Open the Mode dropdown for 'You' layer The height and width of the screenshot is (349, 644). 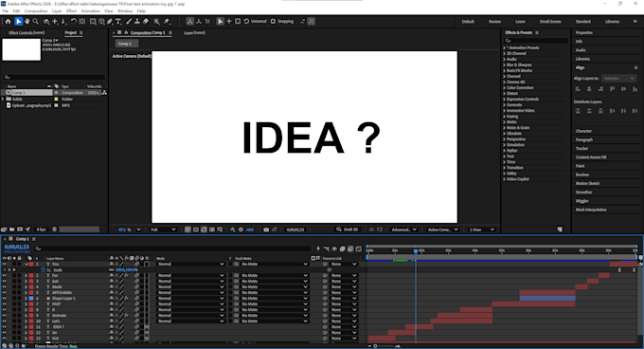click(190, 265)
